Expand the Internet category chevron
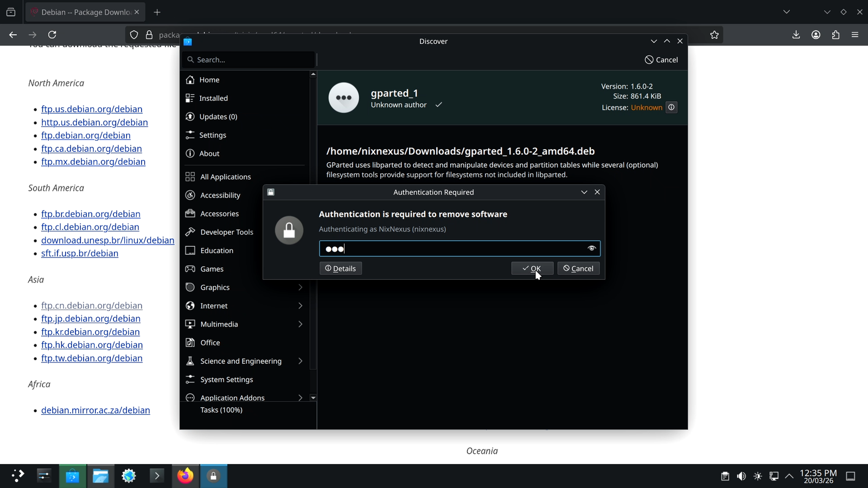This screenshot has height=488, width=868. [x=301, y=306]
